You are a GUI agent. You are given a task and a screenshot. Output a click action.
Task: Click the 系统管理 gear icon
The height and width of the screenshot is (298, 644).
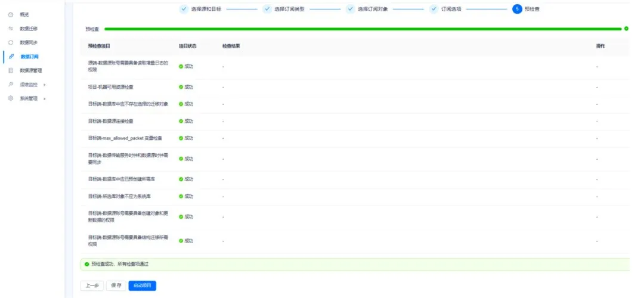(11, 98)
